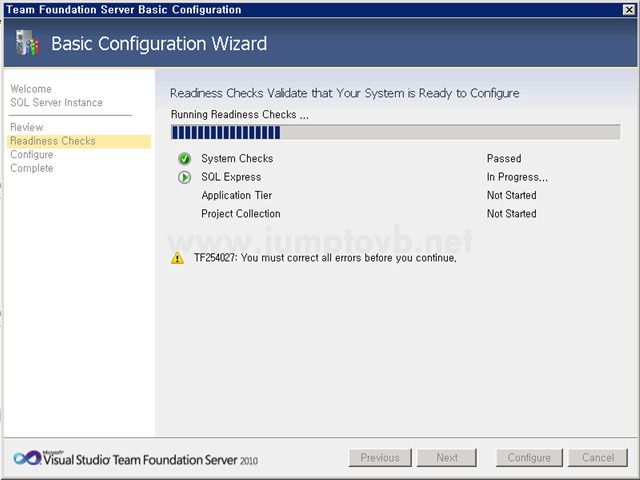
Task: Go to the Welcome step
Action: coord(31,89)
